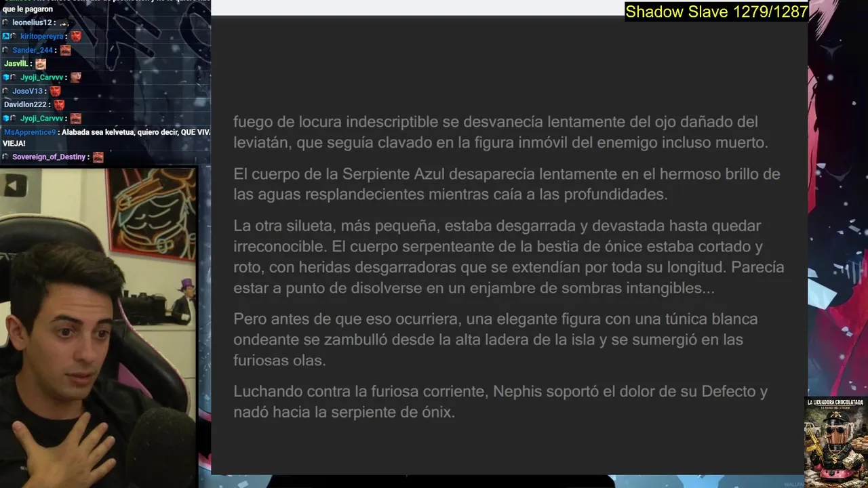Click the MsApprentice9 username
The height and width of the screenshot is (488, 868).
30,132
